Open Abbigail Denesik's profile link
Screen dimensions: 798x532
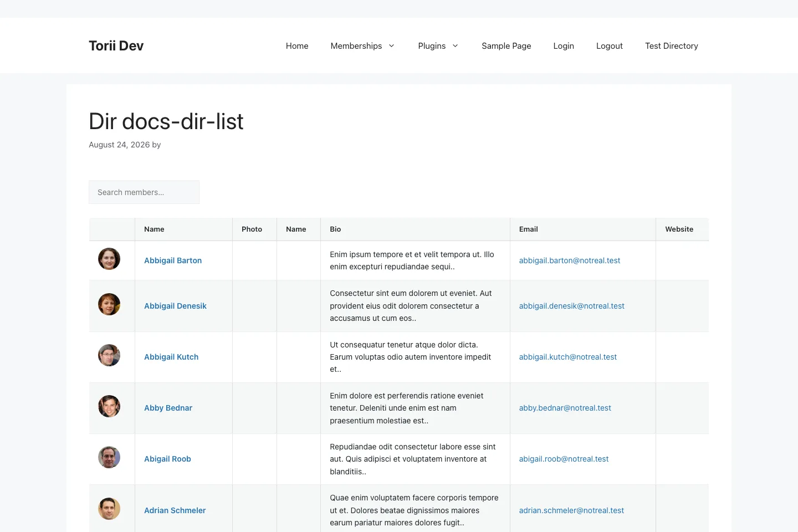point(175,306)
